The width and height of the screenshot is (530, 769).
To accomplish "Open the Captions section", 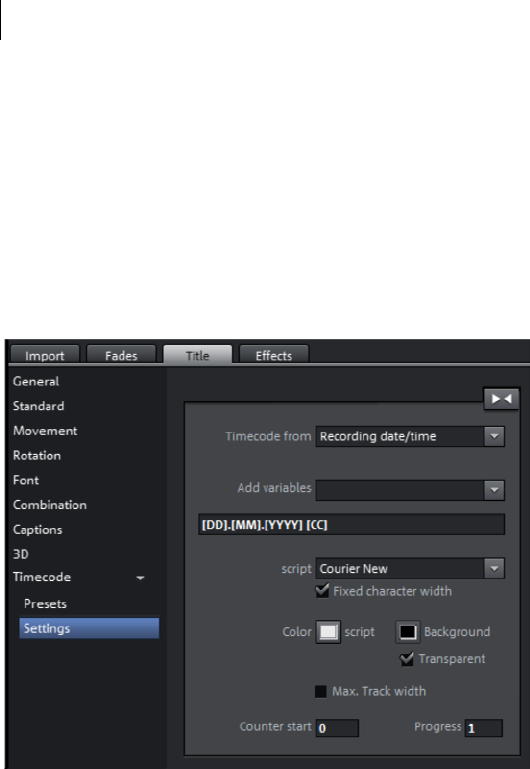I will point(38,530).
